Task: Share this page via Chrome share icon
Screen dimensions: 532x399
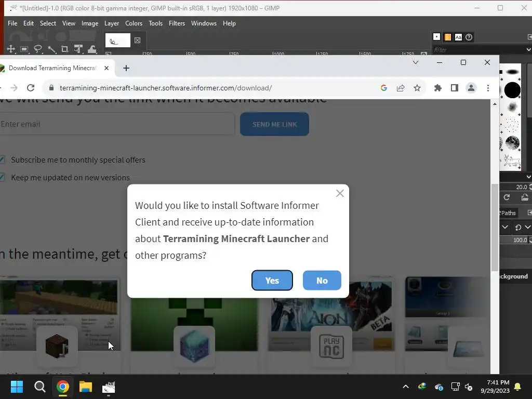Action: (x=401, y=88)
